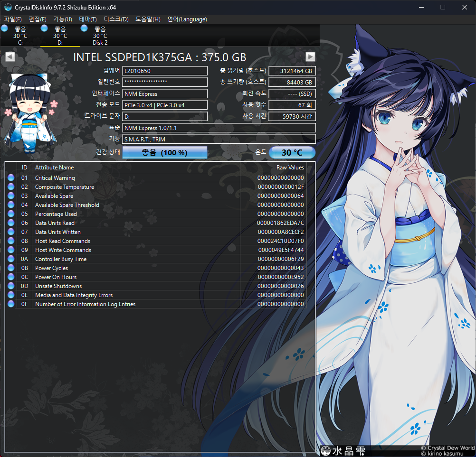Image resolution: width=476 pixels, height=457 pixels.
Task: Open the 파일(F) menu
Action: pyautogui.click(x=13, y=19)
